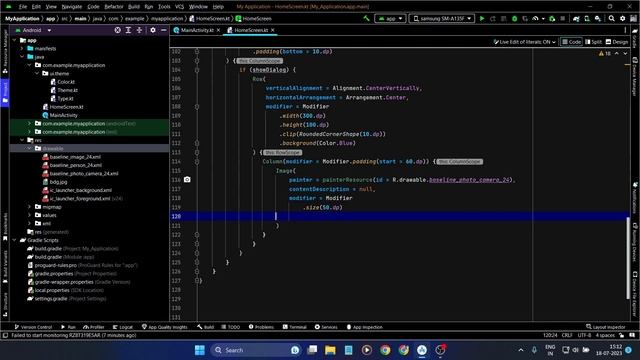
Task: Open the VCS menu
Action: point(180,7)
